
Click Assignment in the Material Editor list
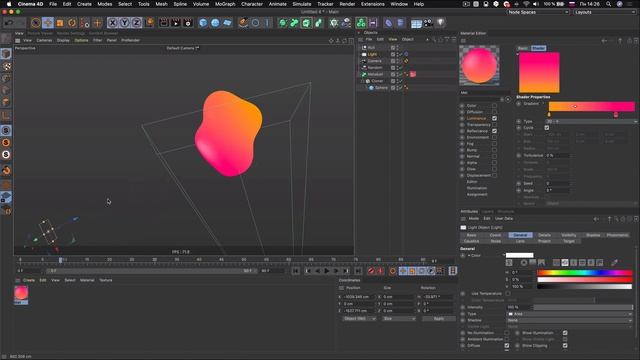tap(477, 195)
